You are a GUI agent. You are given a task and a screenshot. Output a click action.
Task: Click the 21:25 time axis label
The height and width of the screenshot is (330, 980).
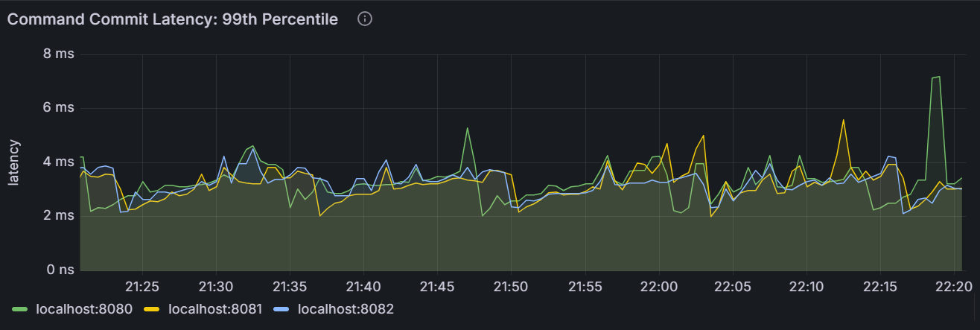[x=141, y=287]
